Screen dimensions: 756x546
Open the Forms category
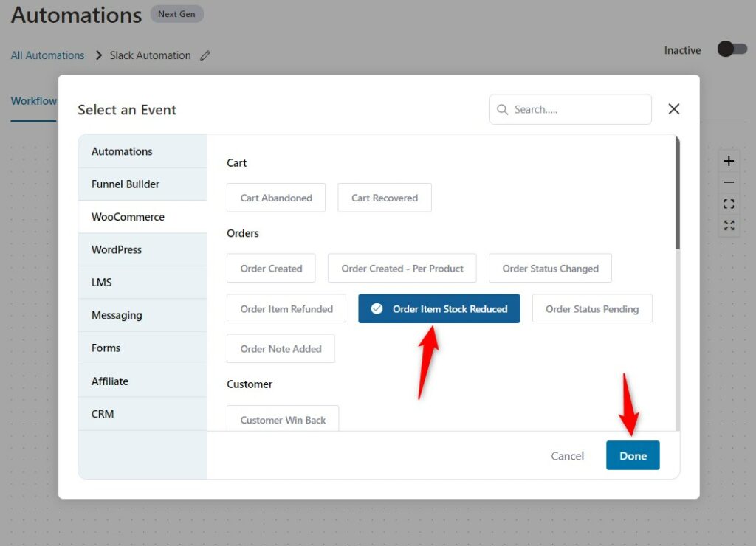[142, 348]
